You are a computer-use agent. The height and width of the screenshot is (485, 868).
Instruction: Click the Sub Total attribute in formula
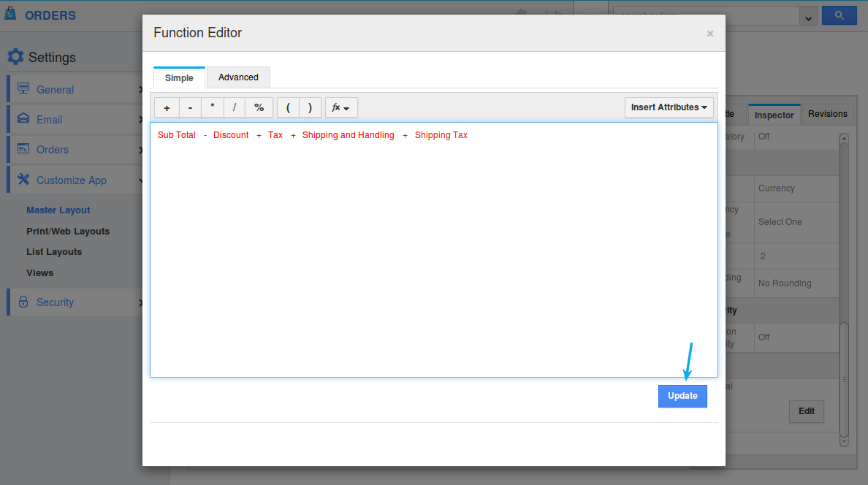177,135
